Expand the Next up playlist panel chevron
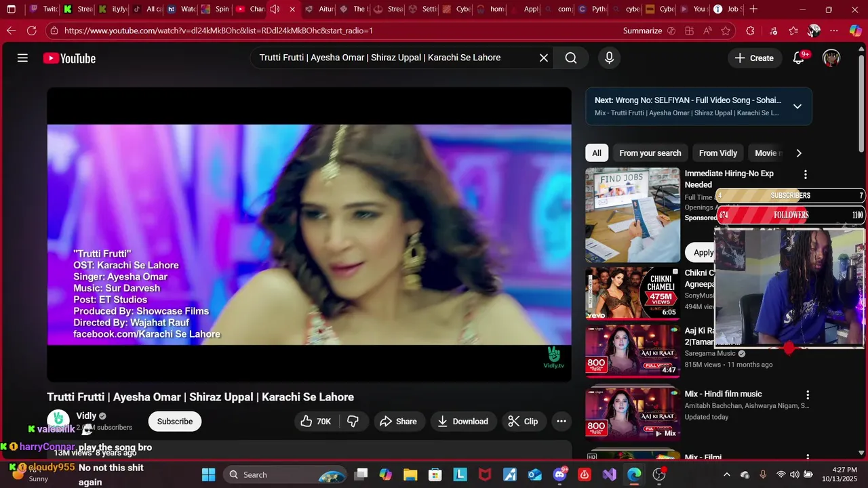The height and width of the screenshot is (488, 868). pos(797,106)
